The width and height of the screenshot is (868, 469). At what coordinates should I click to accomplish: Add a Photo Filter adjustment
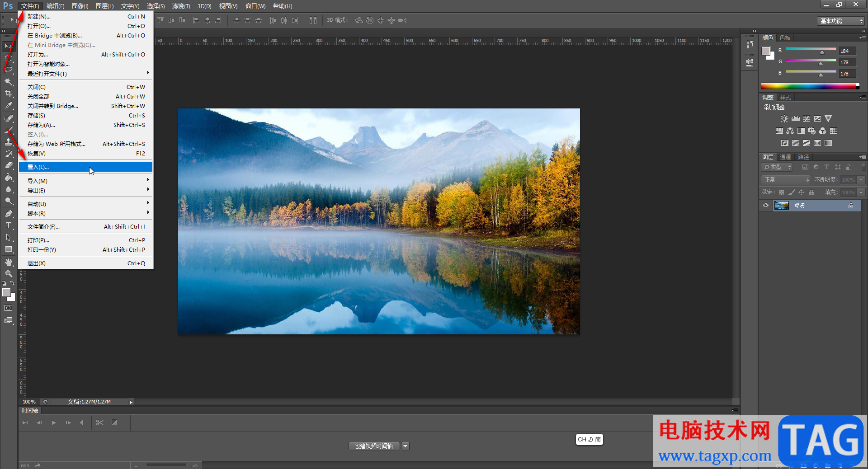tap(812, 131)
